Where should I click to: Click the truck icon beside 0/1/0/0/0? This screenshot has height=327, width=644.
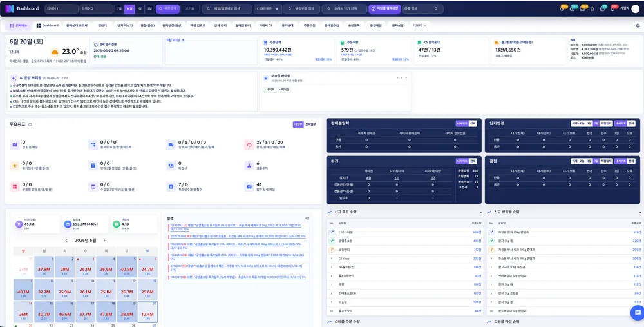(171, 144)
